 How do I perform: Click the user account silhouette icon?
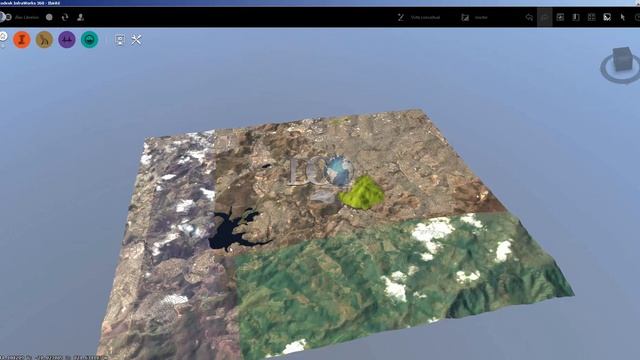coord(80,17)
